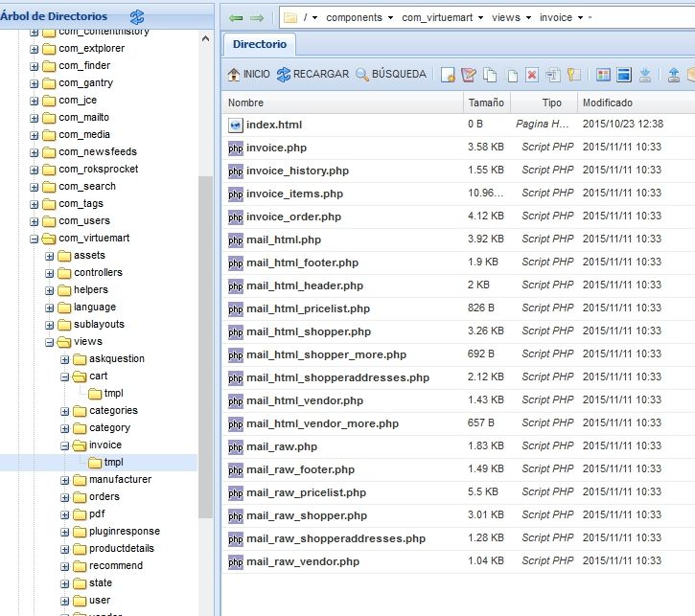Select the orders folder in tree
The height and width of the screenshot is (616, 695).
[104, 497]
